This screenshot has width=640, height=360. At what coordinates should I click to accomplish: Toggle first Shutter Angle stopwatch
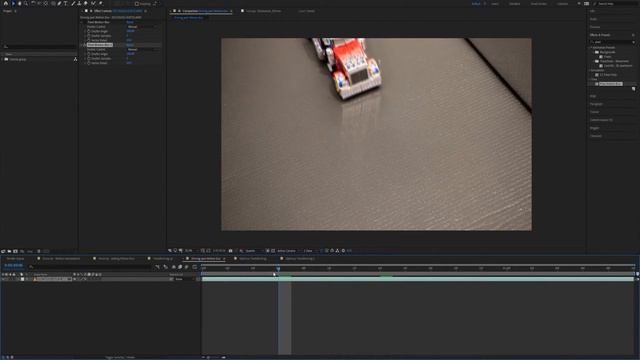pos(89,31)
